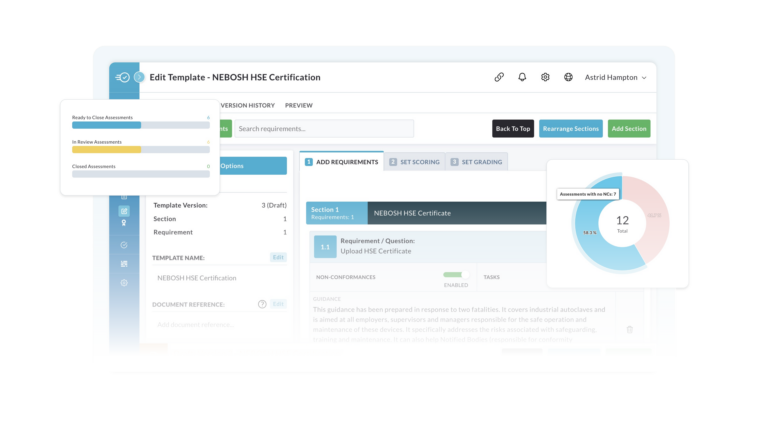Click the trash icon beside the guidance text
Image resolution: width=768 pixels, height=432 pixels.
[629, 328]
